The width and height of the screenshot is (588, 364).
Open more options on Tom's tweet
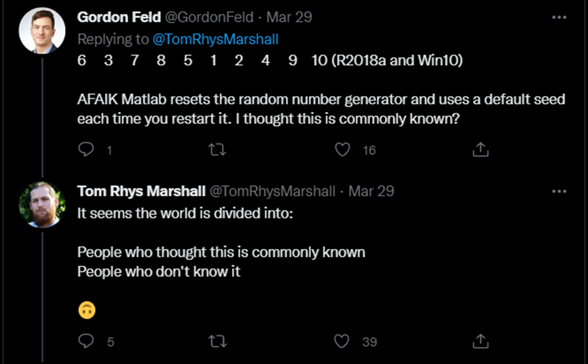click(x=559, y=191)
